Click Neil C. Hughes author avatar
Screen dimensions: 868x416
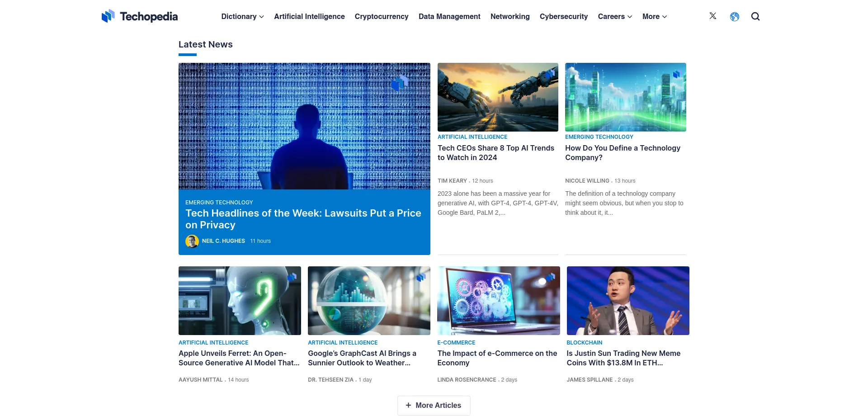tap(192, 241)
